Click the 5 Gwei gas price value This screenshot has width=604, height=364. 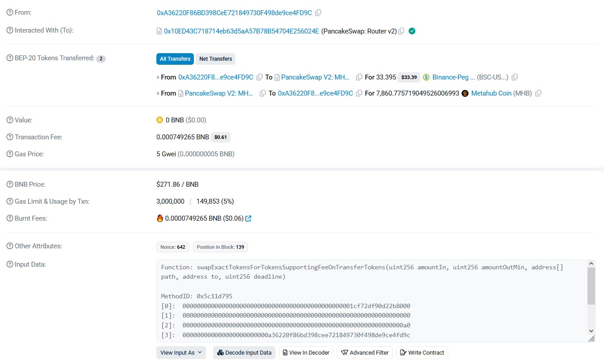tap(166, 154)
